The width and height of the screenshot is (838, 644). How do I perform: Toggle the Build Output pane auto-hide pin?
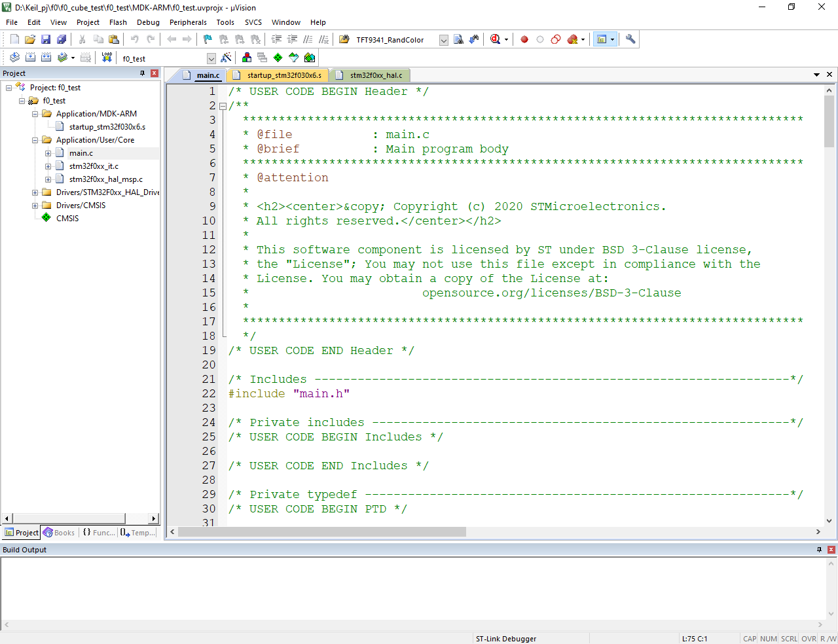(x=819, y=550)
